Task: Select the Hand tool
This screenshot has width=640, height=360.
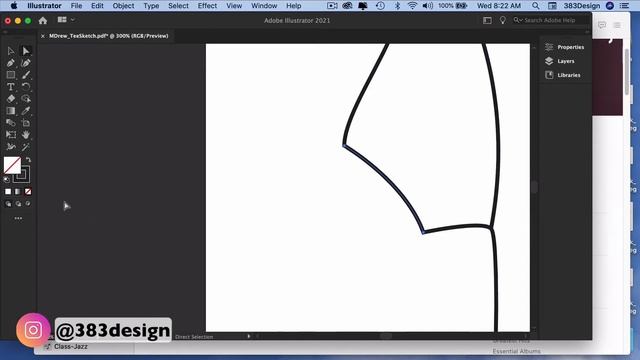Action: coord(26,134)
